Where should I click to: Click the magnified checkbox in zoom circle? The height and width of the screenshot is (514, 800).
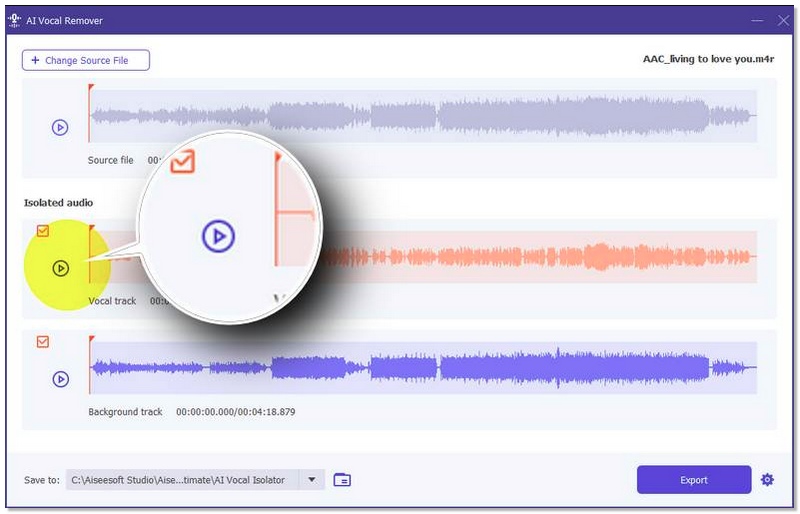pyautogui.click(x=182, y=161)
